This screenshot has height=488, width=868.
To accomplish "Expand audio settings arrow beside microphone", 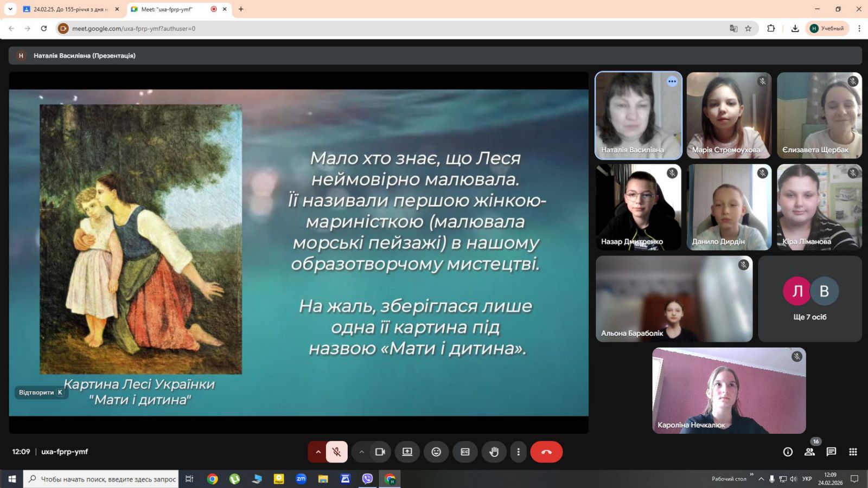I will 318,452.
